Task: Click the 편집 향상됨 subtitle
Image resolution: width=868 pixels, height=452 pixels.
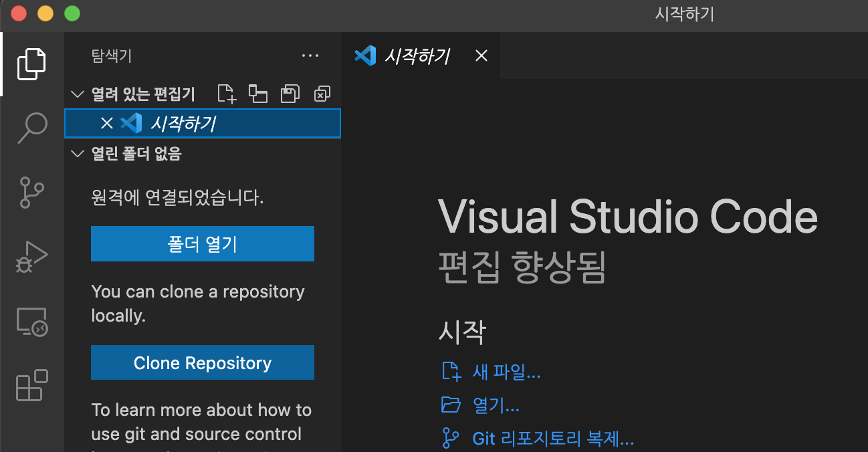Action: 522,267
